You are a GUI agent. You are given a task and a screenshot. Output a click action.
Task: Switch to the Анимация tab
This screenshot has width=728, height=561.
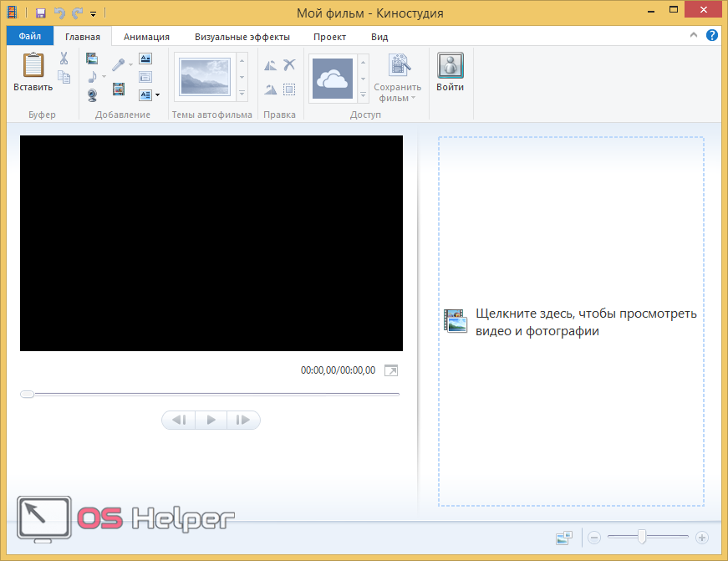click(146, 37)
